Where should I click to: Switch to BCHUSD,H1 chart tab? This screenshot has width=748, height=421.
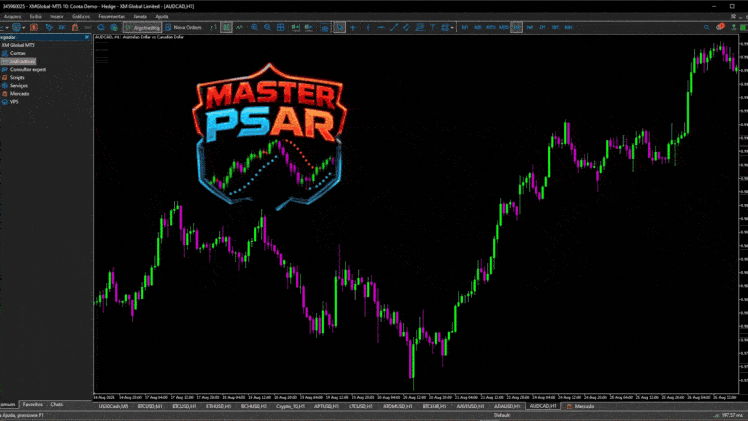tap(253, 406)
